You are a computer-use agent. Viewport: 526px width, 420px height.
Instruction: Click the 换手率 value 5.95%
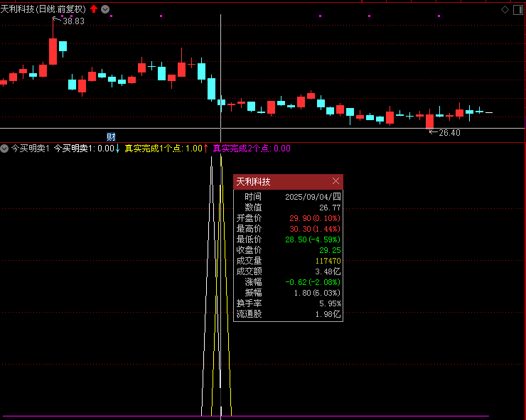pos(330,303)
